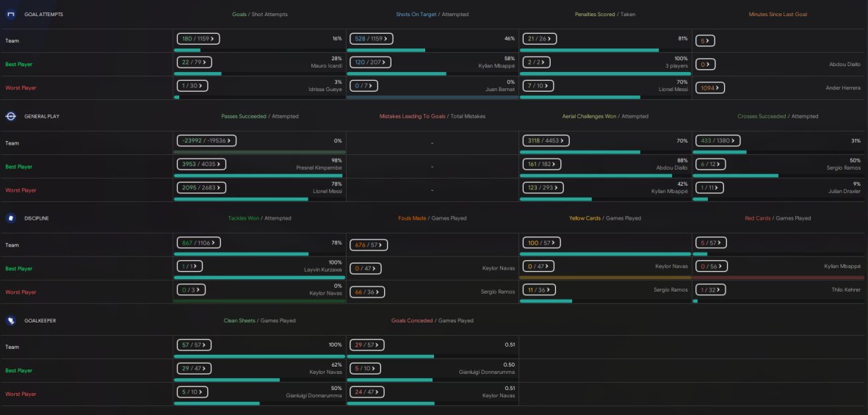
Task: Click the Sergio Ramos fouls made name
Action: 498,292
